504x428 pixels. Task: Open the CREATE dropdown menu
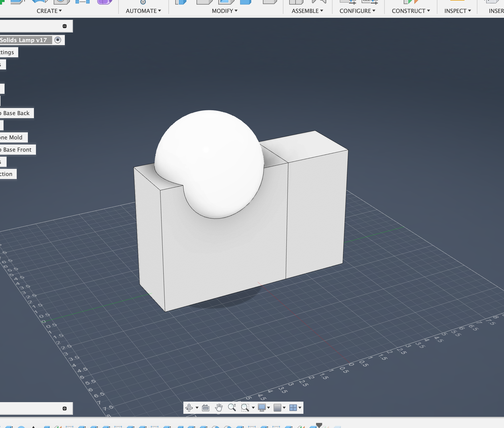point(49,11)
